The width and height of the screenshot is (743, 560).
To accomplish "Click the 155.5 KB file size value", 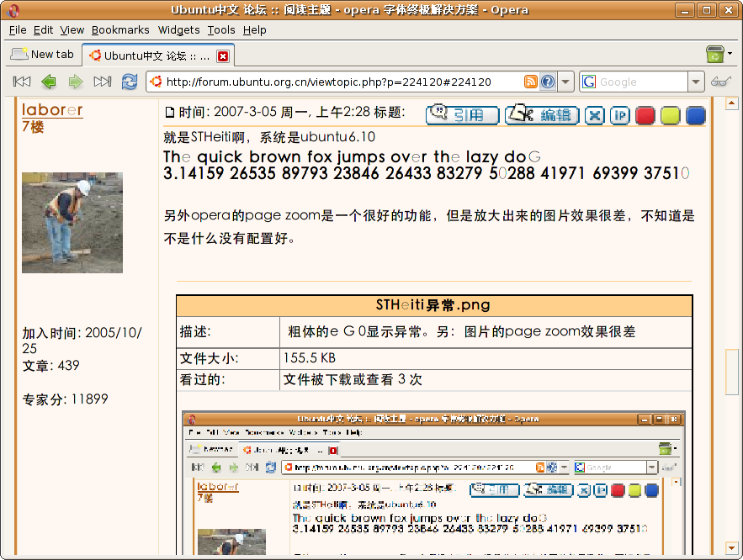I will tap(310, 358).
